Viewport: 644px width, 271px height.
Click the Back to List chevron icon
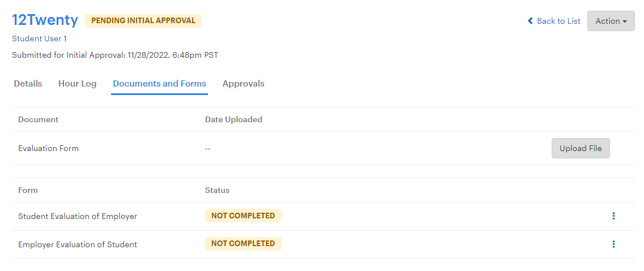pos(530,21)
